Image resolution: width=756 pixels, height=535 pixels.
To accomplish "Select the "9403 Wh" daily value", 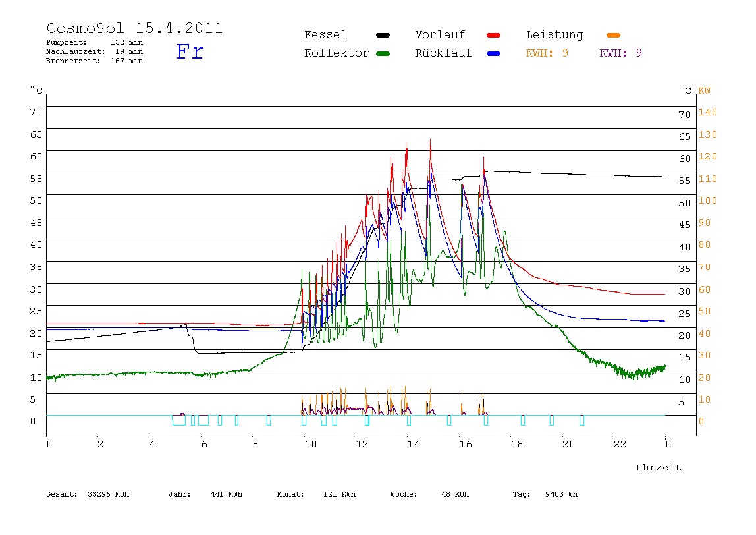I will (x=561, y=494).
